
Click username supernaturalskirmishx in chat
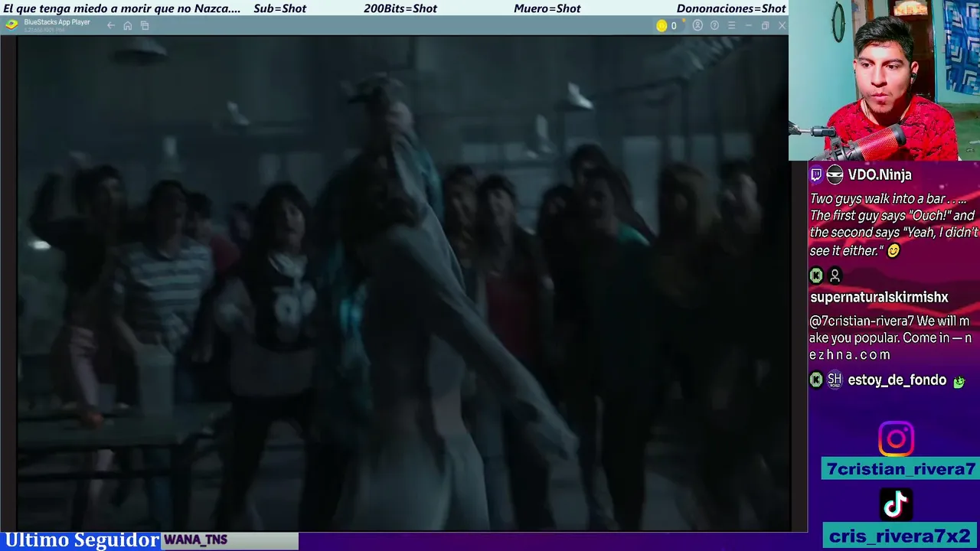click(x=879, y=297)
